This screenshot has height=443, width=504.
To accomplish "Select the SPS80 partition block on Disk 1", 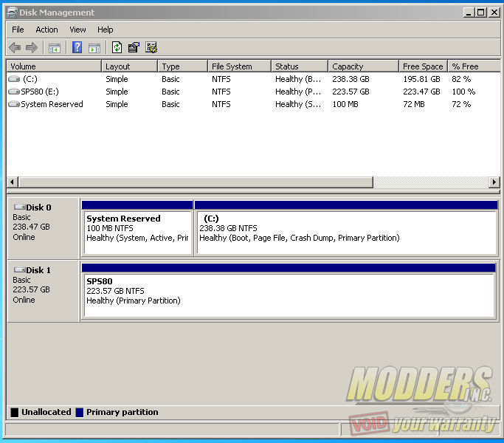I will 289,291.
